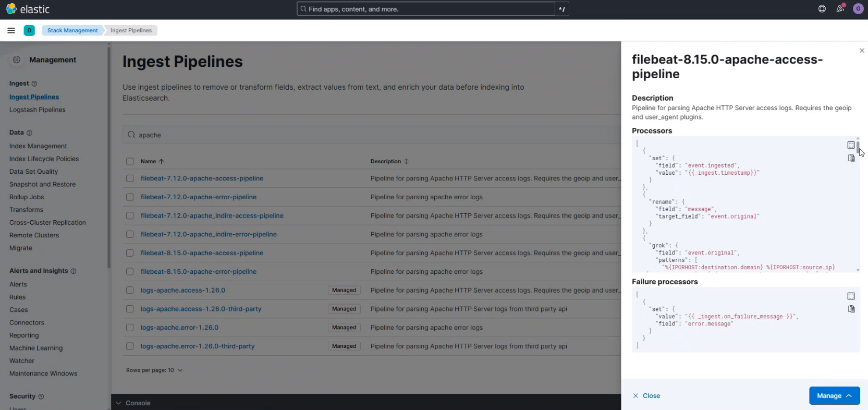Click the apache pipeline search box

click(x=372, y=135)
